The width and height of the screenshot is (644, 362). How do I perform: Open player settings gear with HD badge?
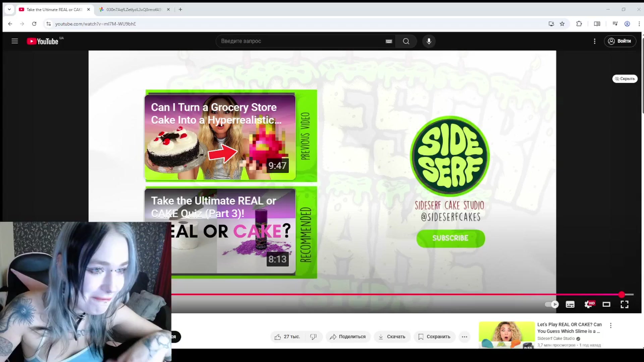589,304
